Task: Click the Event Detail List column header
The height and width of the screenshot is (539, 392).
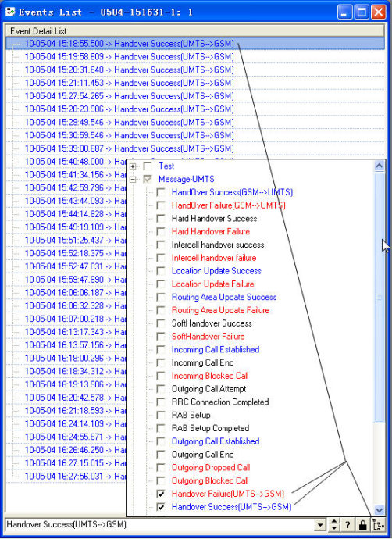Action: [195, 31]
